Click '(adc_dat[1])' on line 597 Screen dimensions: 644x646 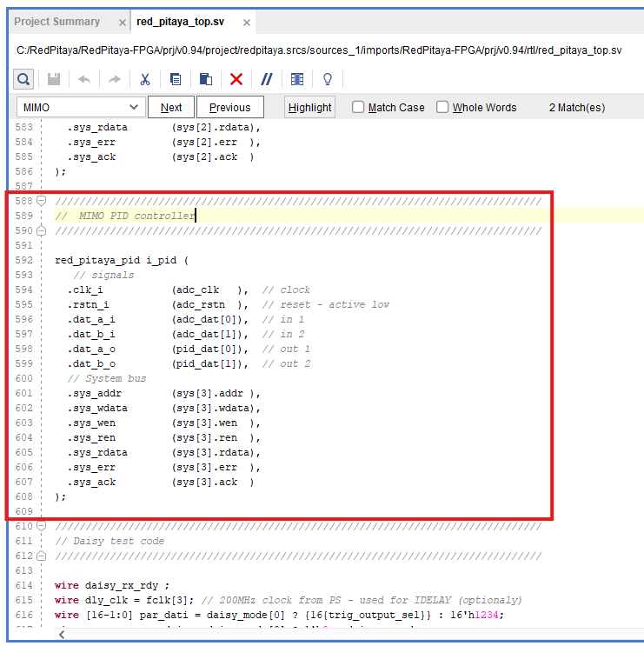click(209, 334)
